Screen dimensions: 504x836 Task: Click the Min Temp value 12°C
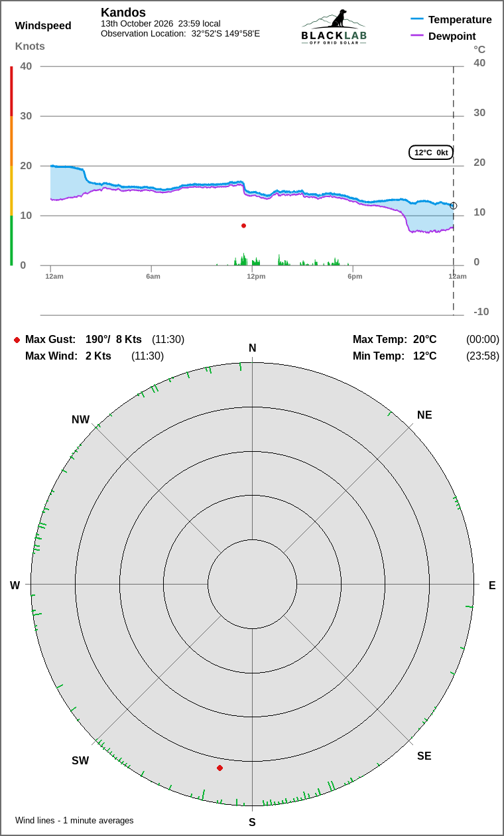click(425, 356)
